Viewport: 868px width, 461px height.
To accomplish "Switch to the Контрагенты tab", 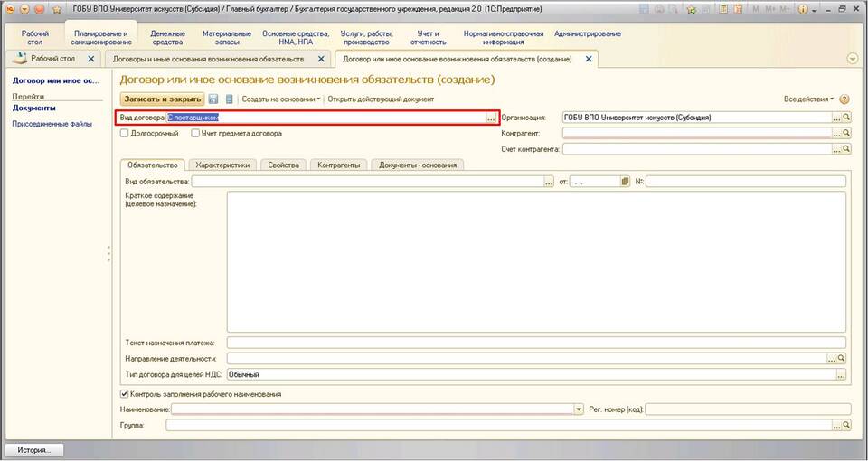I will (x=338, y=165).
